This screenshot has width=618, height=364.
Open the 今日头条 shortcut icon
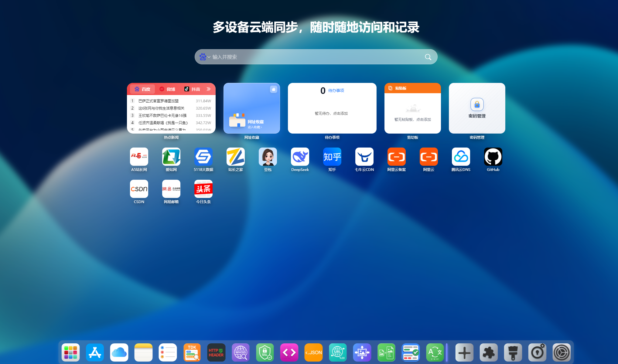[x=203, y=189]
